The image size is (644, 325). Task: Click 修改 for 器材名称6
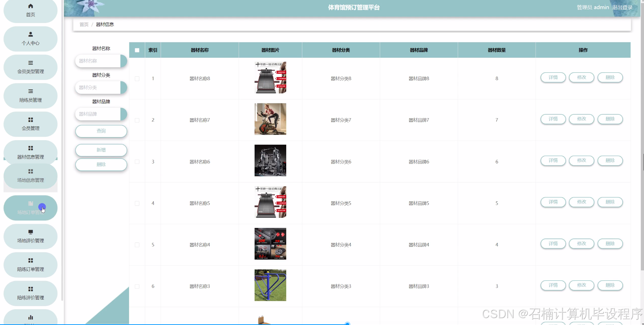tap(582, 161)
